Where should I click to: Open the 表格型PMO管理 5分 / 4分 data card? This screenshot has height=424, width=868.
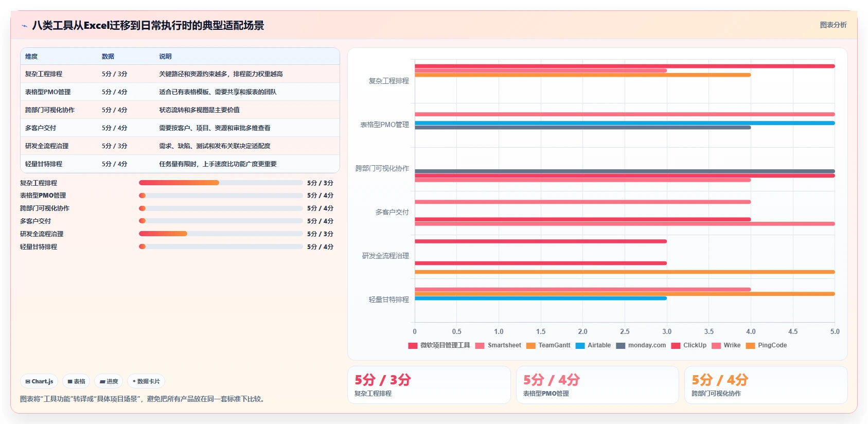(597, 385)
